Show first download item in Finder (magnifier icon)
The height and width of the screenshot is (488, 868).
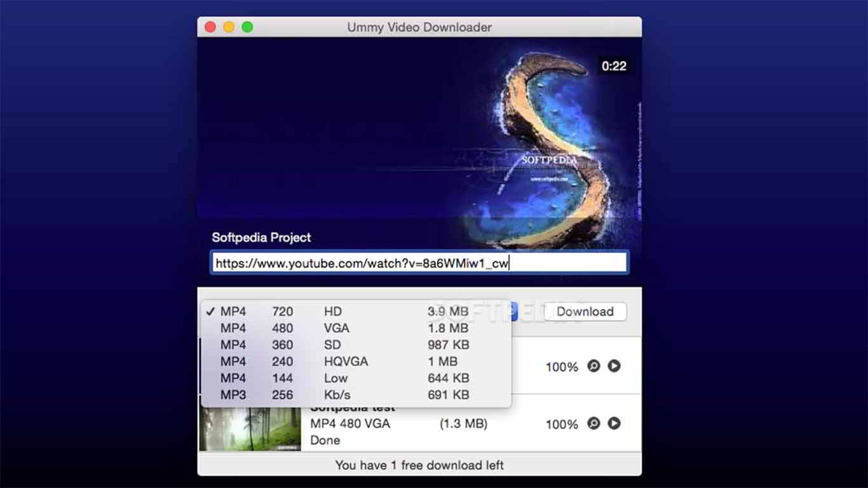click(x=593, y=366)
